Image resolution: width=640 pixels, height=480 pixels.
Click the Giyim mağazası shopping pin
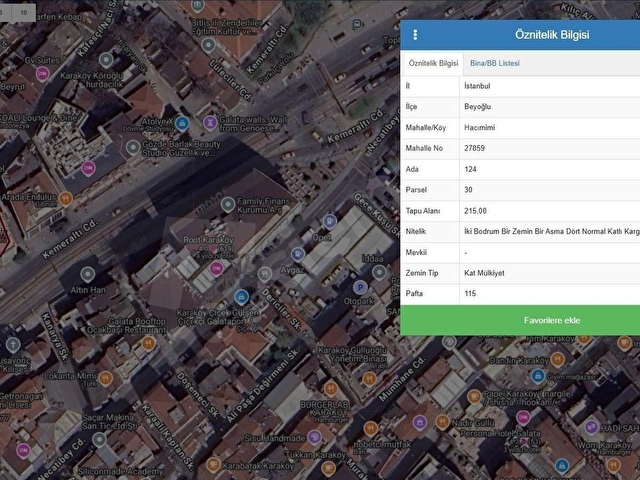(x=538, y=376)
